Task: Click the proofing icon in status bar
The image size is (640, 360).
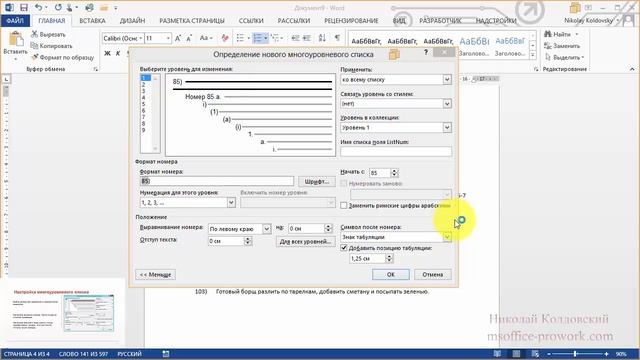Action: click(x=166, y=354)
